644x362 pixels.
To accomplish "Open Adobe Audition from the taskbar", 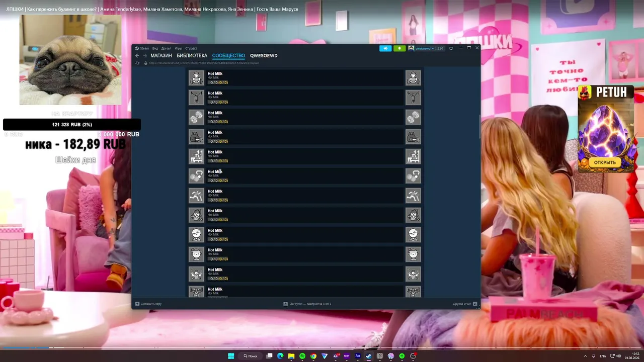I will pos(358,356).
